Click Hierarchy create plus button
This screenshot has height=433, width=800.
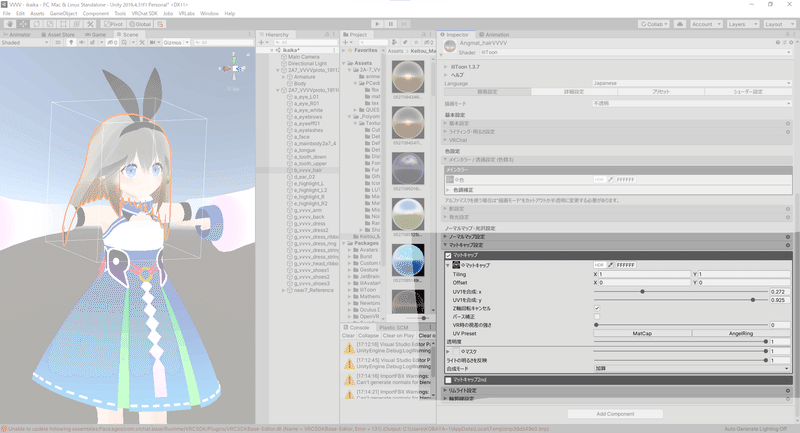pos(262,42)
